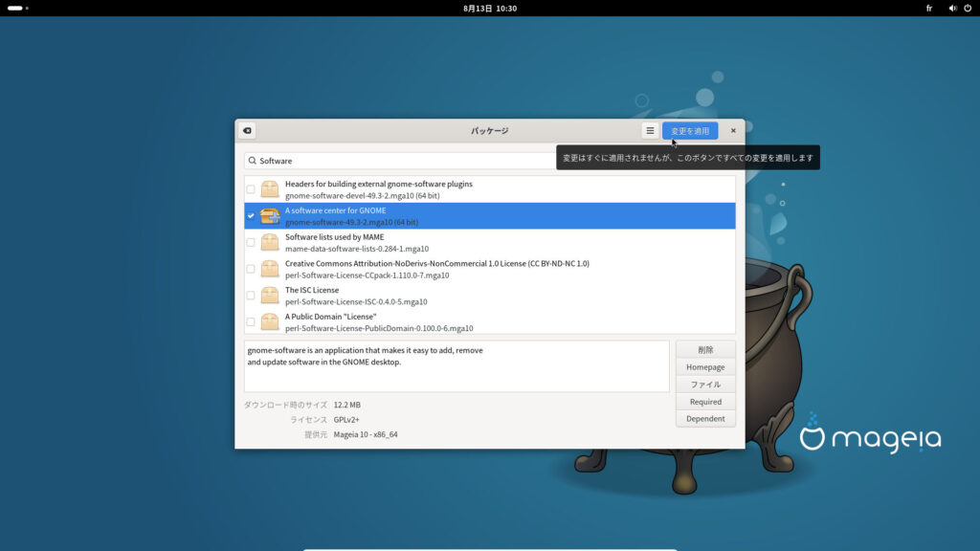Select 'Headers for building external gnome-software plugins'
Viewport: 980px width, 551px height.
(489, 189)
